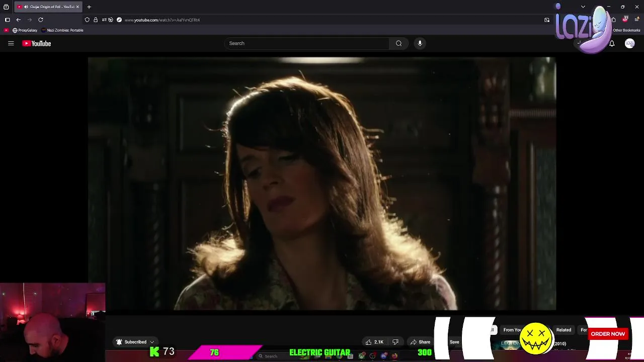
Task: Open the ABP extension icon
Action: 625,19
